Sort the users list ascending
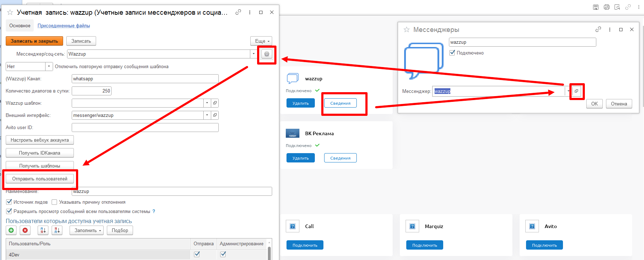Viewport: 644px width, 260px height. pos(43,230)
